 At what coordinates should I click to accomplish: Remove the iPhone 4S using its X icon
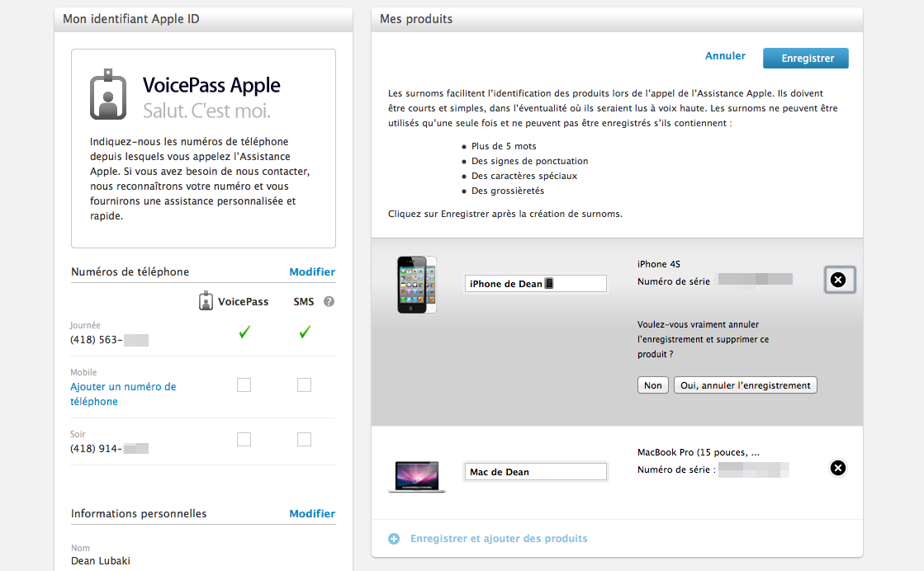coord(839,280)
